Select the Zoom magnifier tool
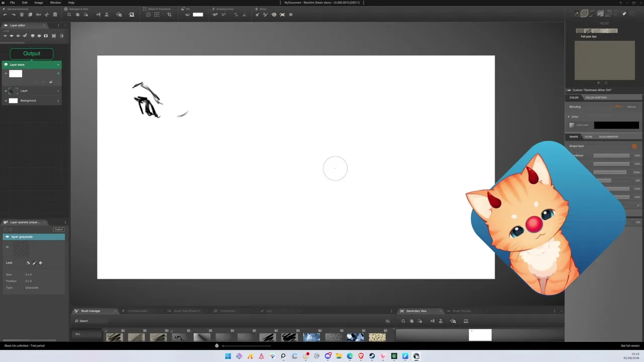This screenshot has width=644, height=362. 69,15
